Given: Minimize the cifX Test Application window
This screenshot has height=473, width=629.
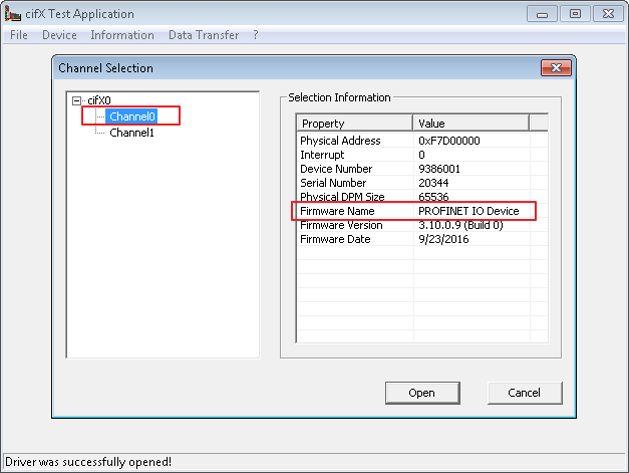Looking at the screenshot, I should tap(542, 14).
